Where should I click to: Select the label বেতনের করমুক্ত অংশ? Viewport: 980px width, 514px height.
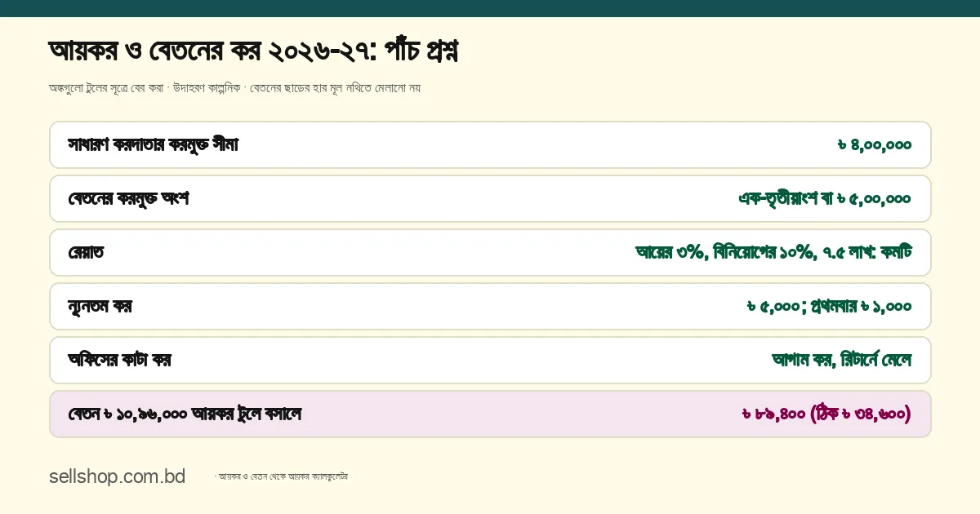point(129,199)
